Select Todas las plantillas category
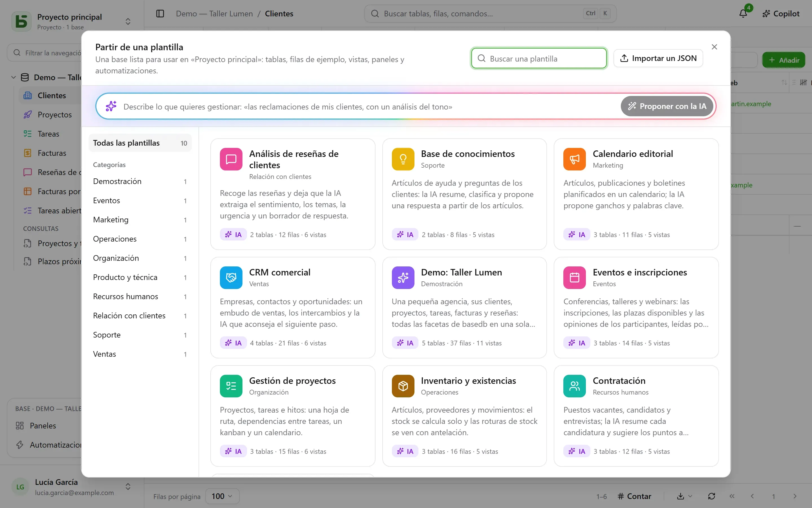 (140, 143)
